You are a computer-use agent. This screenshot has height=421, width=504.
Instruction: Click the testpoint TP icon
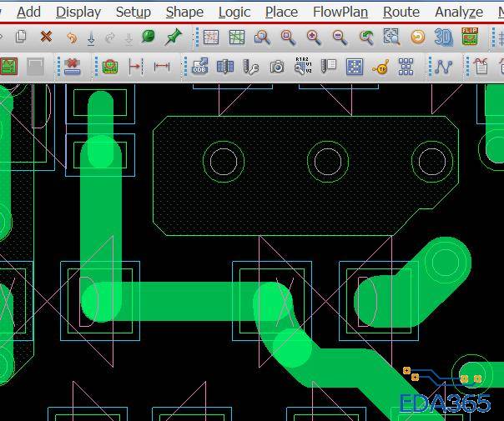pos(381,67)
